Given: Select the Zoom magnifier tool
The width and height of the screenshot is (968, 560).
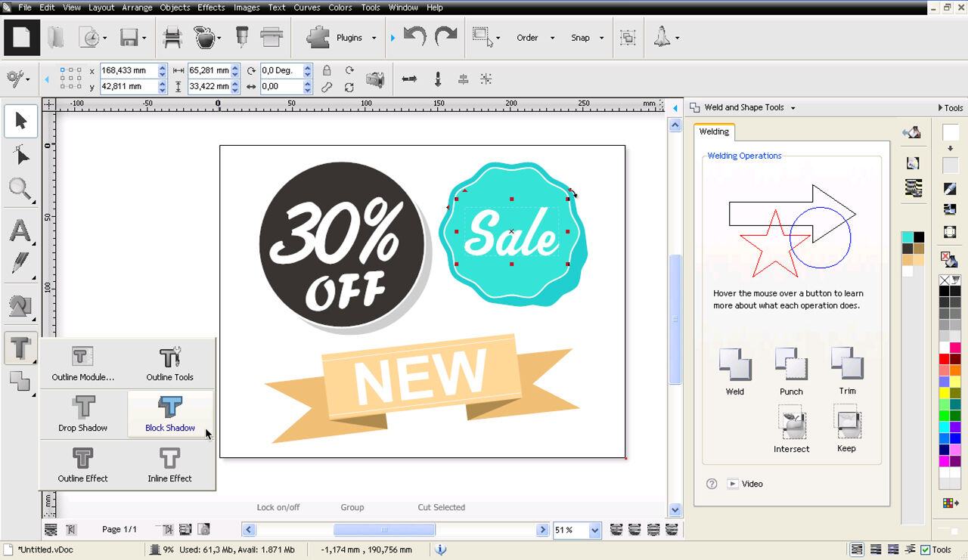Looking at the screenshot, I should pyautogui.click(x=20, y=189).
